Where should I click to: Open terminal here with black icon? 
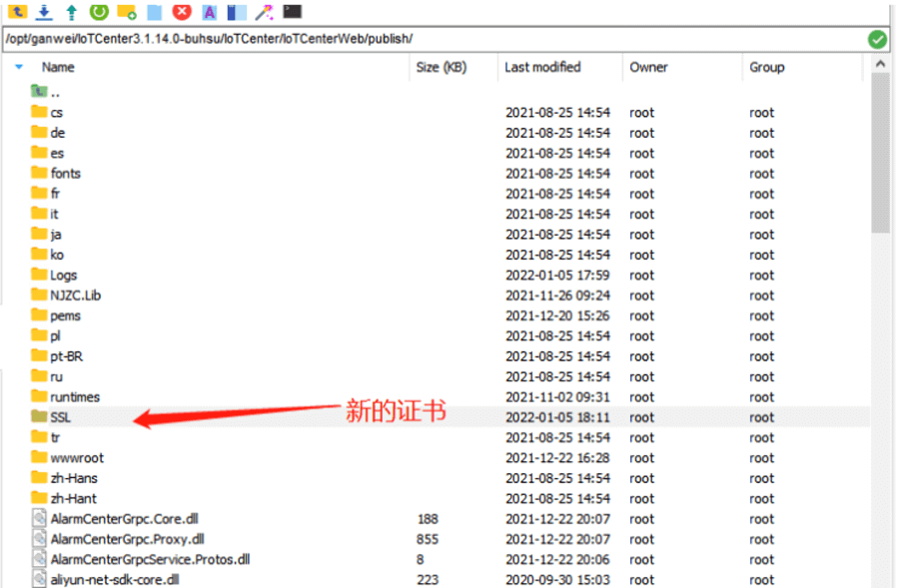click(293, 11)
